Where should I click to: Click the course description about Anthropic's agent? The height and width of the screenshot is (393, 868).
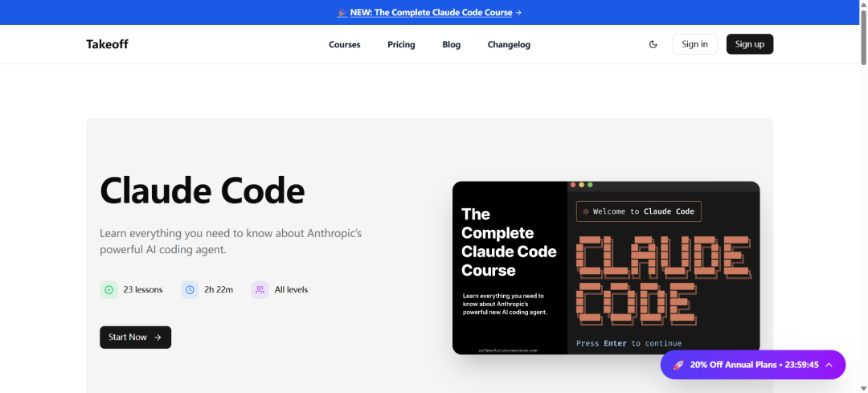pyautogui.click(x=231, y=241)
